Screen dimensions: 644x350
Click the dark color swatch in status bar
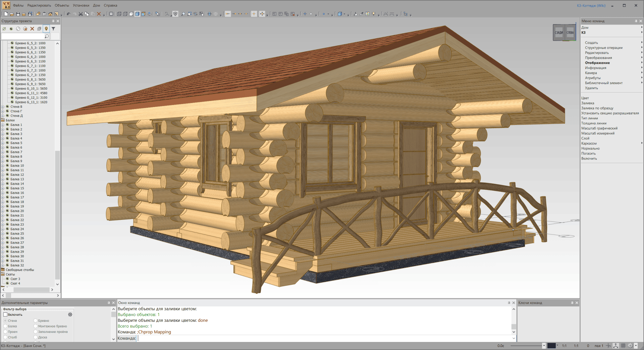tap(551, 346)
